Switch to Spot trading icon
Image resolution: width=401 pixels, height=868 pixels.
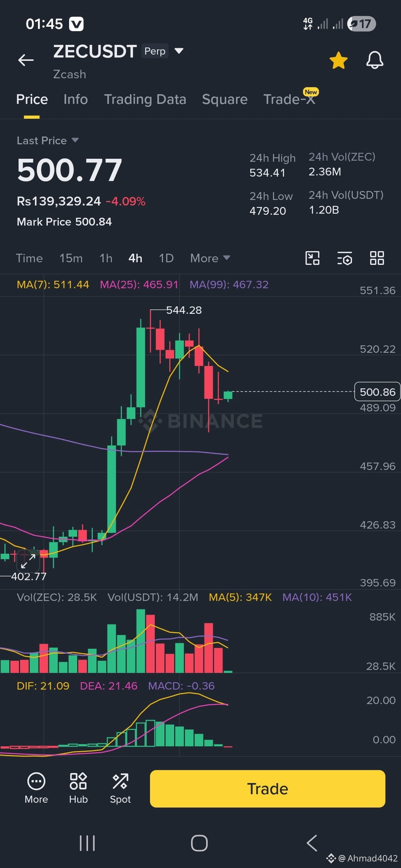point(120,788)
